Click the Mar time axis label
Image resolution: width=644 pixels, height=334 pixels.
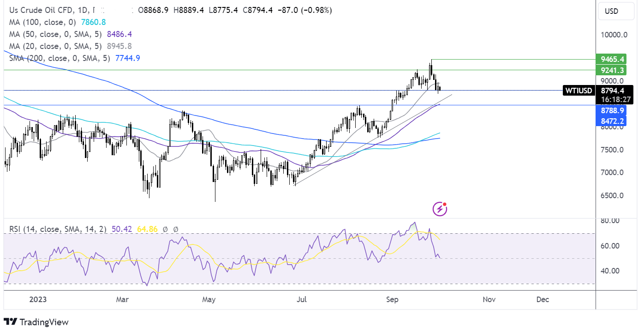pyautogui.click(x=122, y=299)
